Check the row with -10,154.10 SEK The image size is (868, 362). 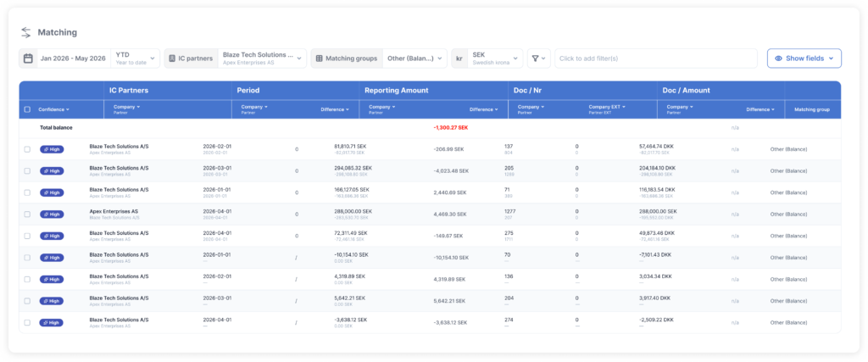(28, 258)
